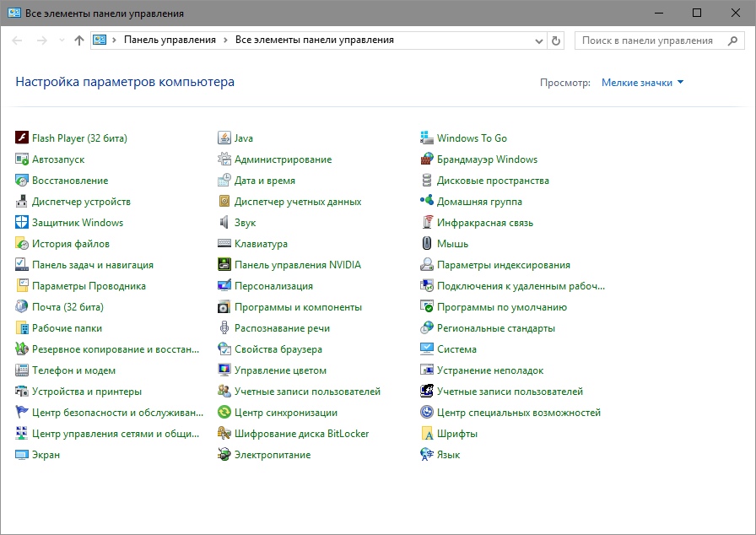Click the Панель управления NVIDIA icon
The height and width of the screenshot is (535, 756).
(x=224, y=265)
